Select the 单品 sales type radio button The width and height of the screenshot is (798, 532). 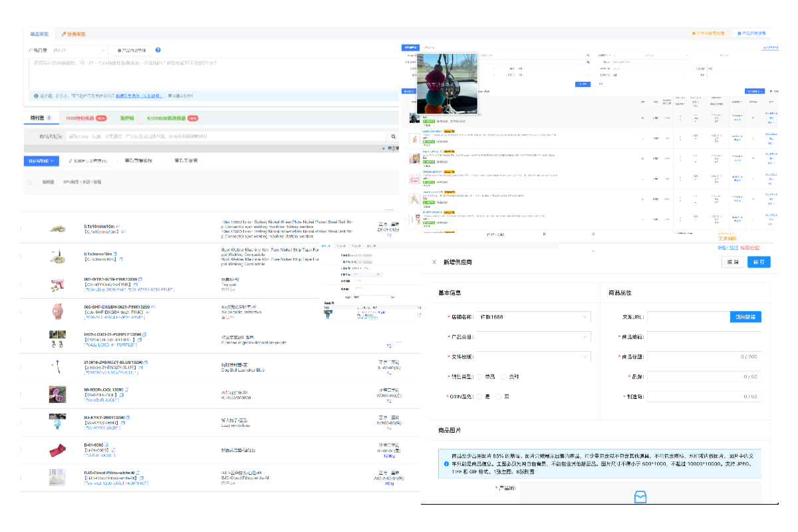click(x=479, y=376)
